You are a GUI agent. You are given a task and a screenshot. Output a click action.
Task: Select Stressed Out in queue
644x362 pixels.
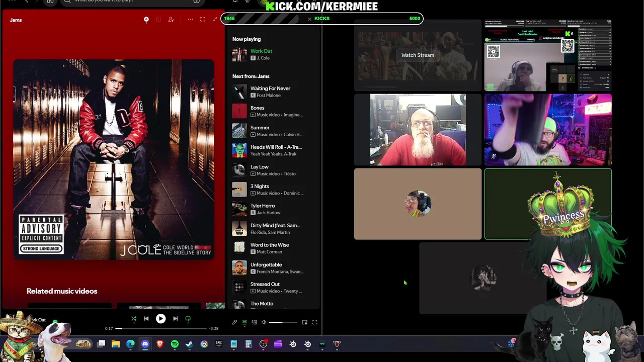265,285
